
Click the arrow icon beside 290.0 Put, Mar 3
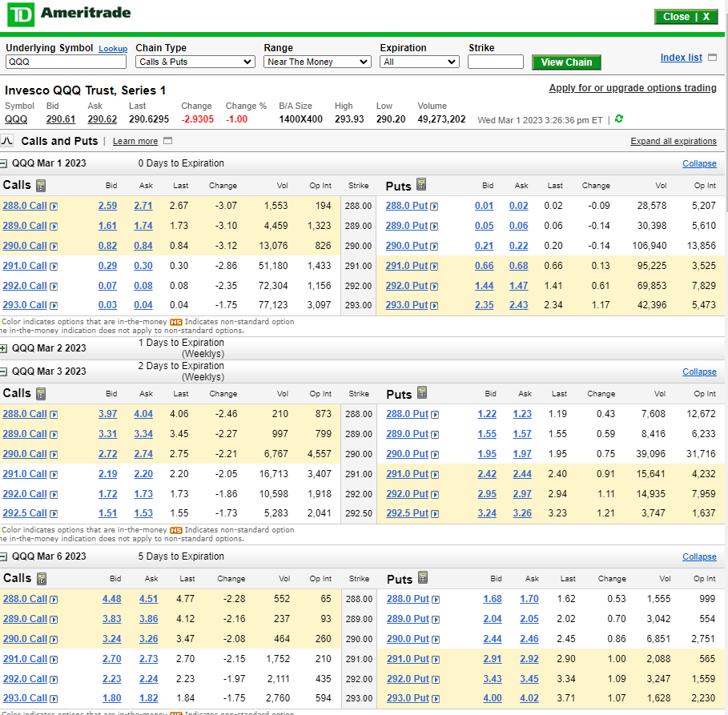coord(435,455)
